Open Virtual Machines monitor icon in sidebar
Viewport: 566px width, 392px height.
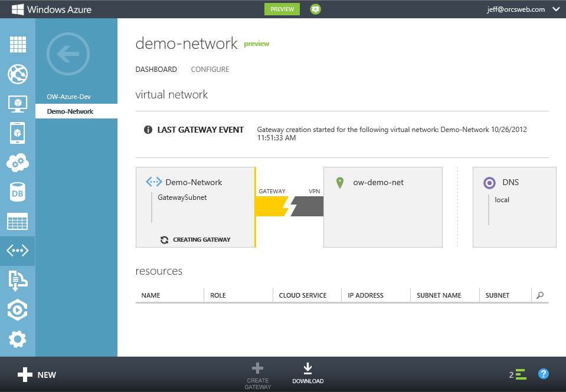[x=18, y=104]
